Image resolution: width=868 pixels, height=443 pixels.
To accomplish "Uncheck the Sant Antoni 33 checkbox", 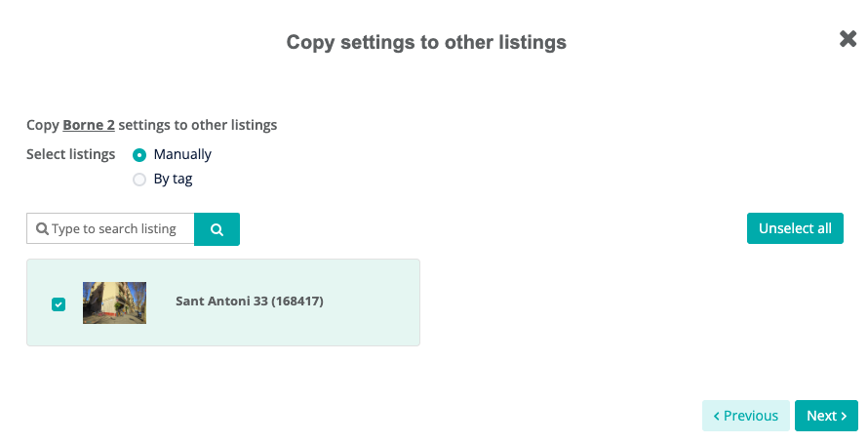I will click(59, 304).
